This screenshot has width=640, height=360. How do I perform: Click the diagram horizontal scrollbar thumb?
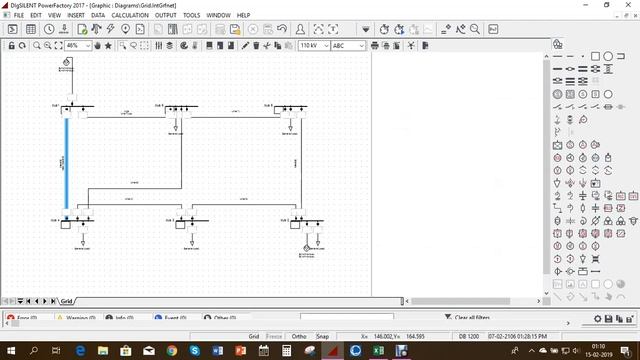pos(460,301)
